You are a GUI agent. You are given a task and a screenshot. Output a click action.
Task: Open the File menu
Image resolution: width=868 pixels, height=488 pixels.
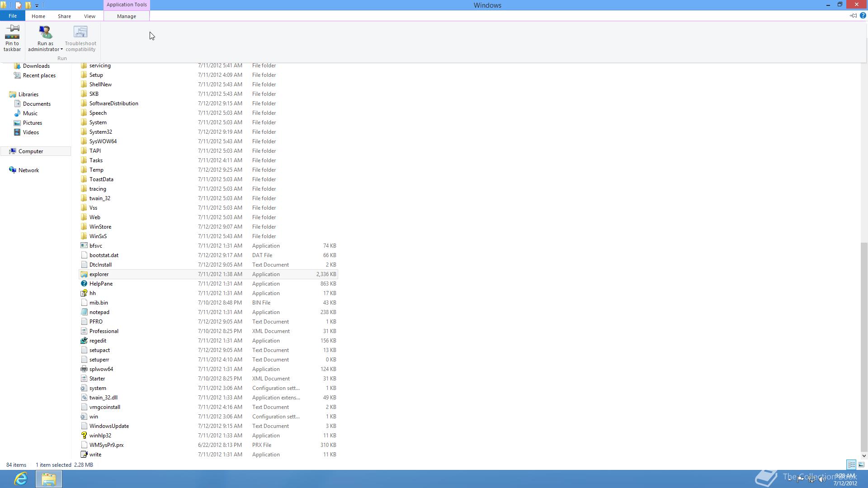(x=13, y=16)
